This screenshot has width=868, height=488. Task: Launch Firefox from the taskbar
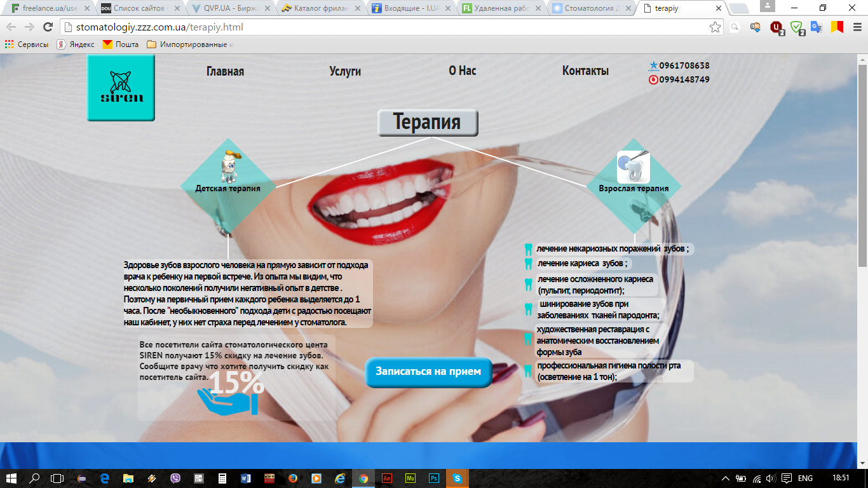[x=293, y=478]
